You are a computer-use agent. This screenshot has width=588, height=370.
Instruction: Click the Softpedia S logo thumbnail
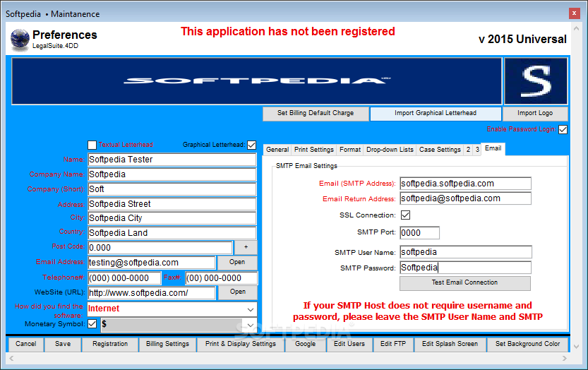point(536,81)
